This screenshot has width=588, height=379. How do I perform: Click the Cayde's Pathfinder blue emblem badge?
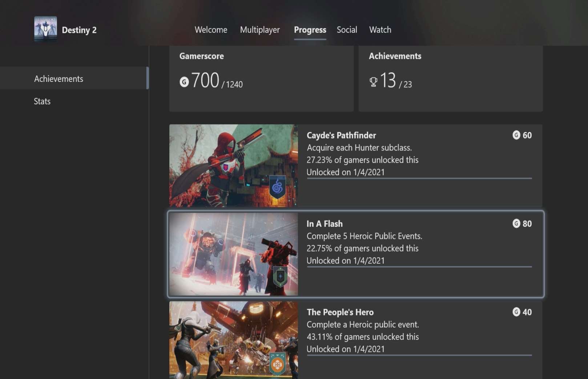(277, 187)
